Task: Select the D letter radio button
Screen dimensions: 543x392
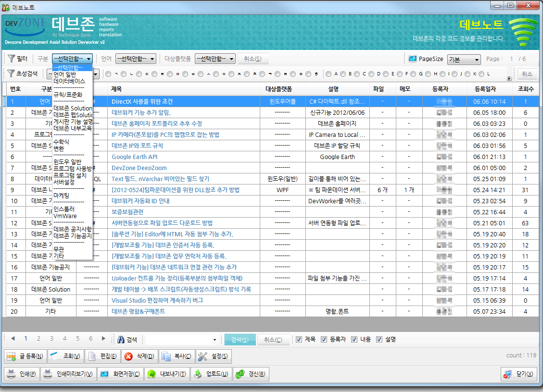Action: 371,73
